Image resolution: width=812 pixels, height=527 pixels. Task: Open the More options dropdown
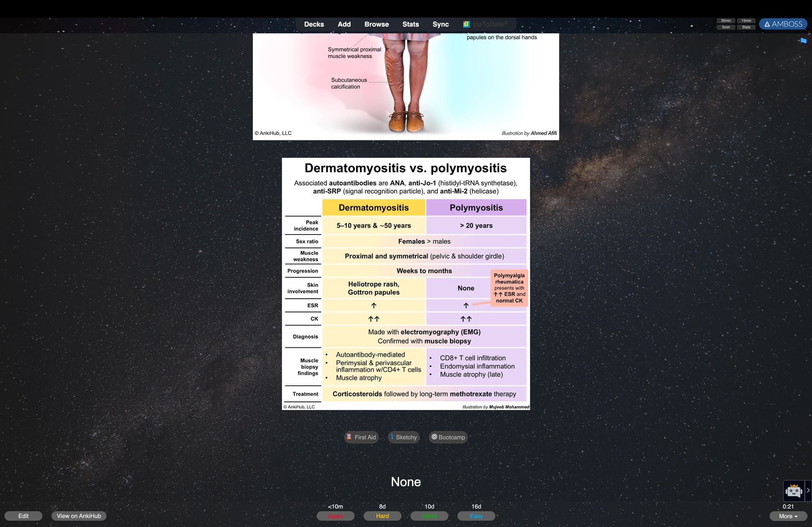tap(788, 516)
